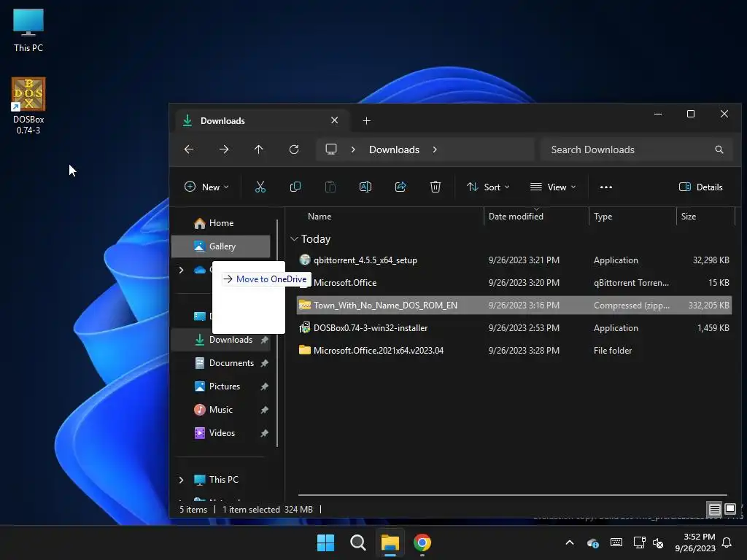Select Music in navigation pane
This screenshot has height=560, width=747.
coord(220,410)
